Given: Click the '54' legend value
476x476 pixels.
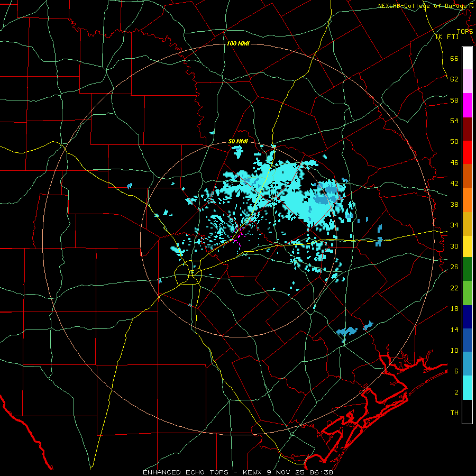Looking at the screenshot, I should [x=454, y=121].
